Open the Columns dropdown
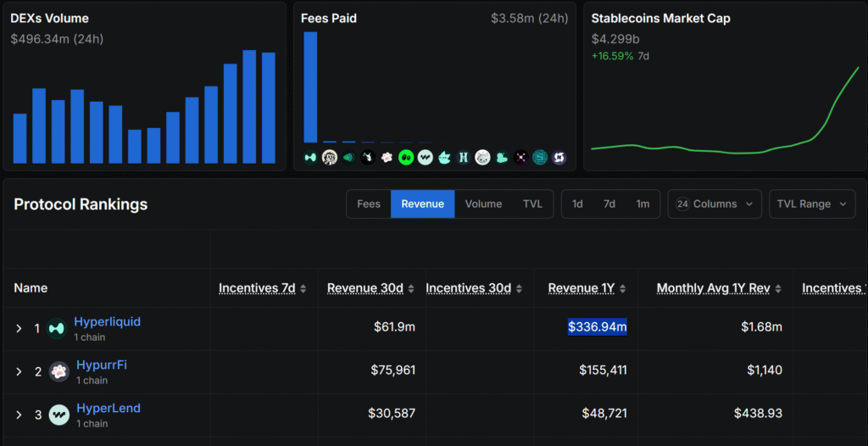 715,204
